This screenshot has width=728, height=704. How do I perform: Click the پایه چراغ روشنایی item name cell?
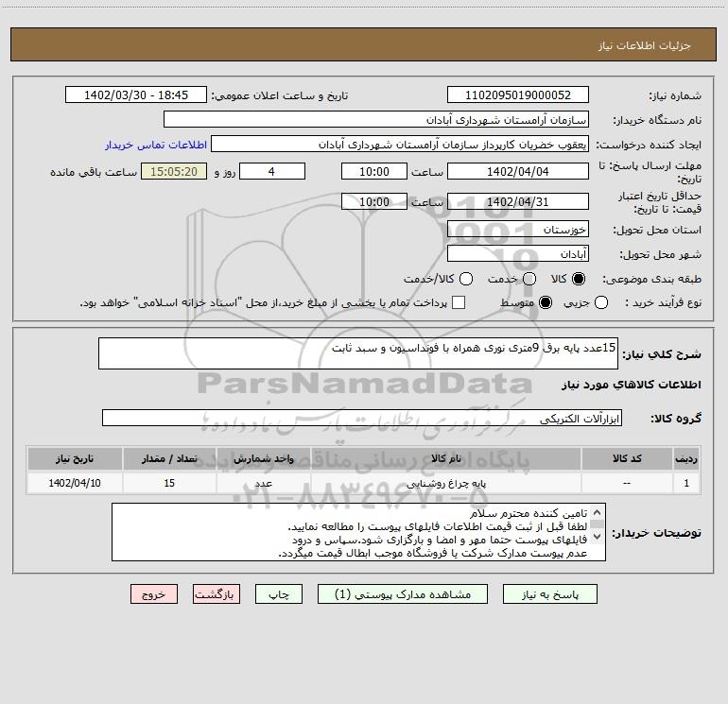pos(446,483)
